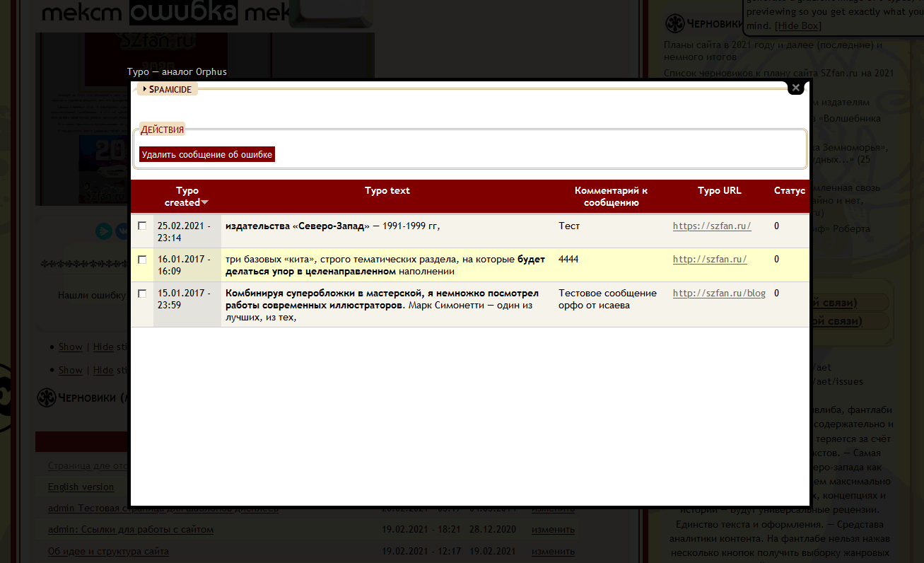Click the Комбинируя суперобложки typo text
The width and height of the screenshot is (924, 563).
[382, 305]
